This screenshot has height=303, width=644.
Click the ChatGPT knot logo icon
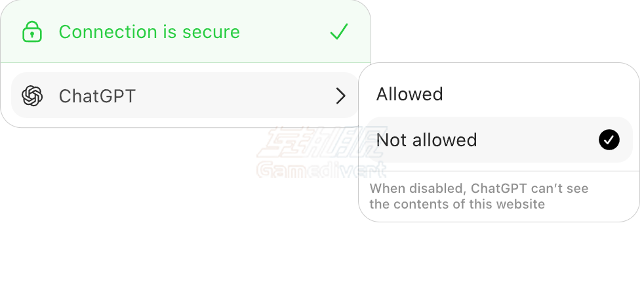pyautogui.click(x=32, y=96)
